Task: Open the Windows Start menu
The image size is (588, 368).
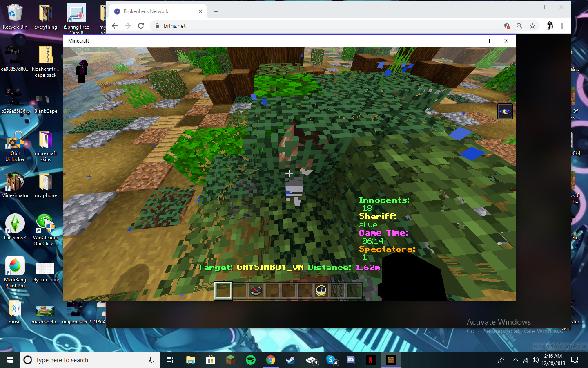Action: 10,360
